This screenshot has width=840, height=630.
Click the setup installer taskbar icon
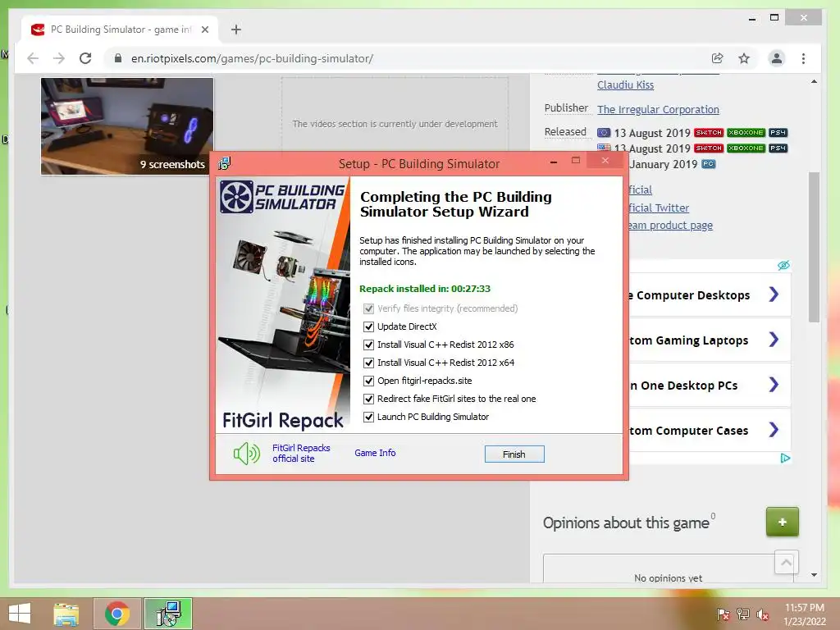click(168, 614)
